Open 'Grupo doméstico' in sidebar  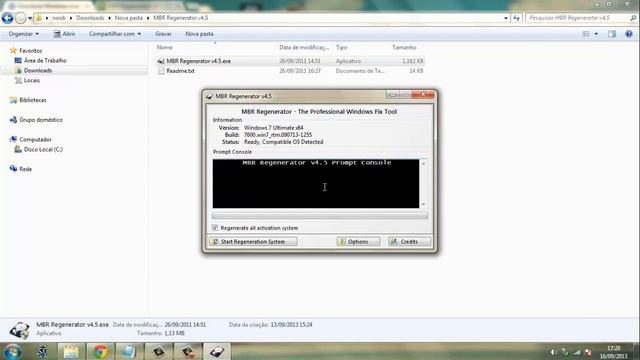click(x=41, y=120)
